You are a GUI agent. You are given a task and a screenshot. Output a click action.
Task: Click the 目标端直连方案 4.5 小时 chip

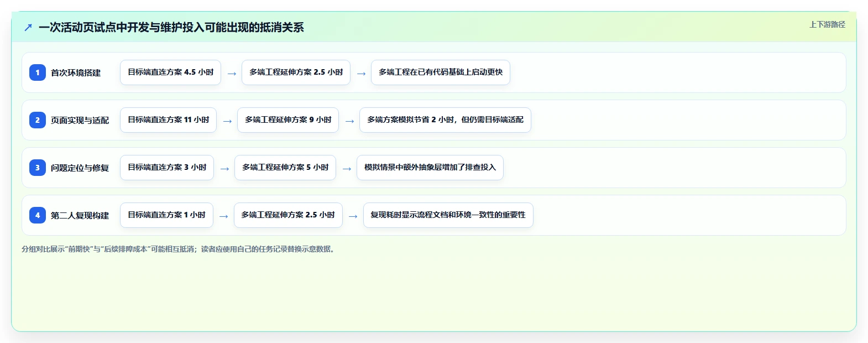[x=170, y=72]
